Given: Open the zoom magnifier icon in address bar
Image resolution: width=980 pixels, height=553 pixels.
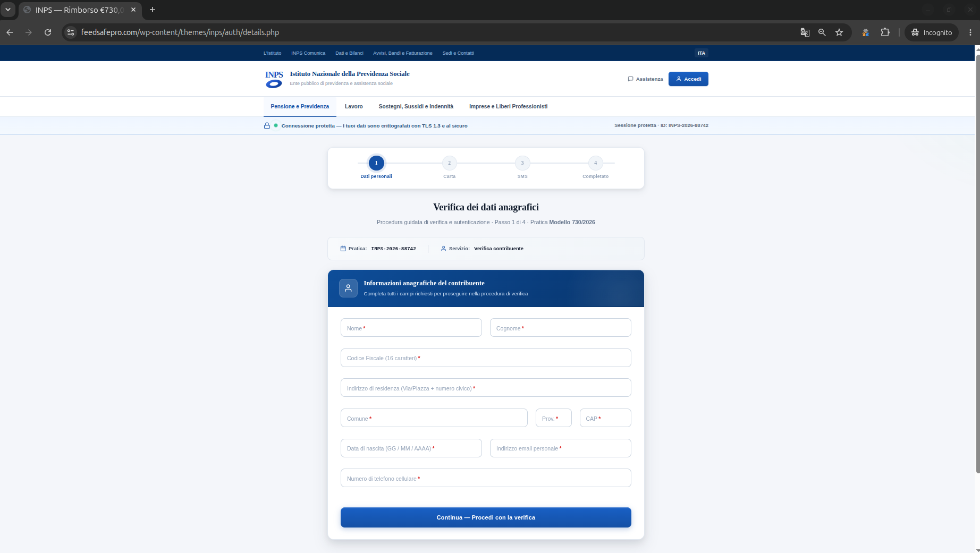Looking at the screenshot, I should coord(822,32).
